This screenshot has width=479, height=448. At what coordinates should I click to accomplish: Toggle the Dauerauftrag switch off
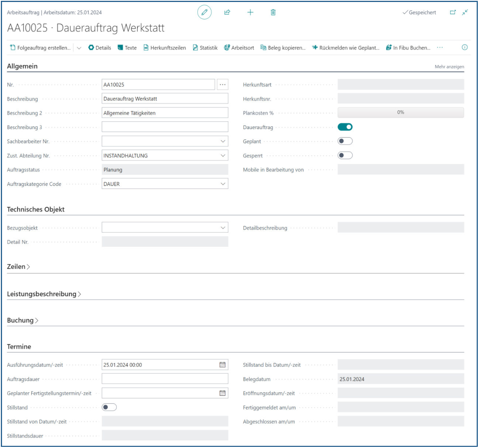coord(345,127)
